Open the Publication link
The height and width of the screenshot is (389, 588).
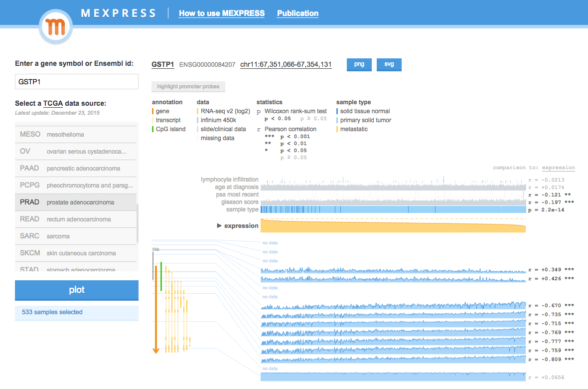(297, 13)
